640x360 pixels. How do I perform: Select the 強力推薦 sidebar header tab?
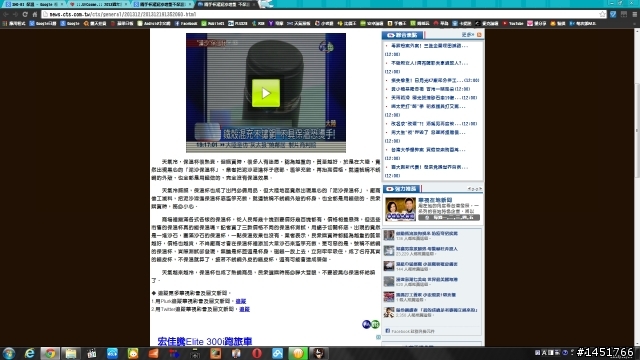pos(402,189)
